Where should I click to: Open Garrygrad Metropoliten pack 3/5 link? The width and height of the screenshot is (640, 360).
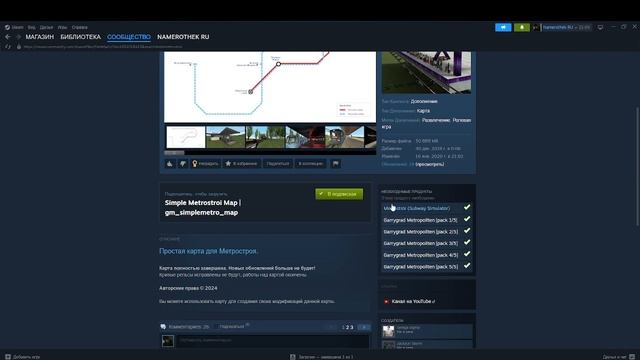click(420, 243)
